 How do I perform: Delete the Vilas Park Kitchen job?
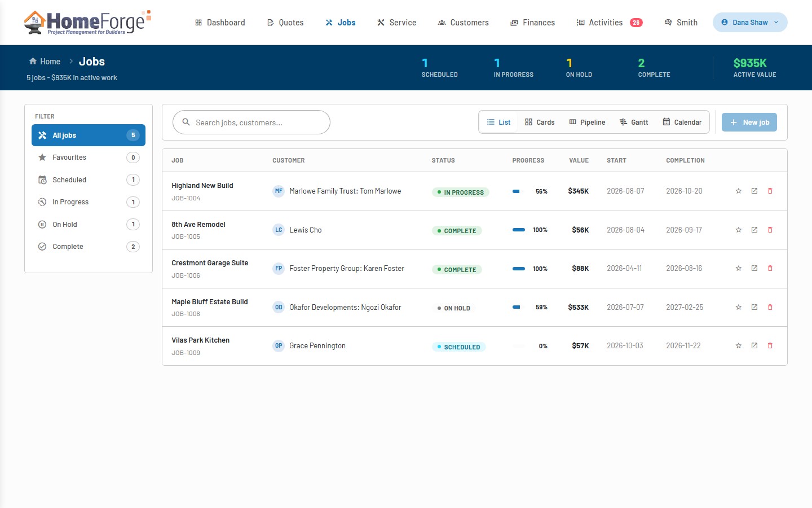coord(770,345)
